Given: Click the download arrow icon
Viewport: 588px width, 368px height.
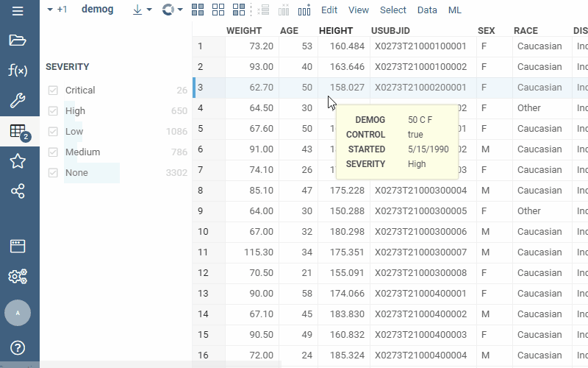Looking at the screenshot, I should (137, 10).
